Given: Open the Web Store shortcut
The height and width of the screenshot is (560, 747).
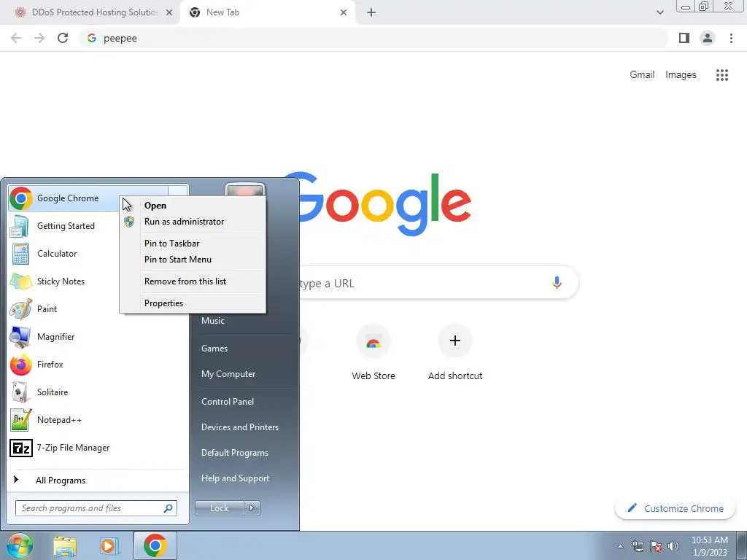Looking at the screenshot, I should click(x=373, y=352).
